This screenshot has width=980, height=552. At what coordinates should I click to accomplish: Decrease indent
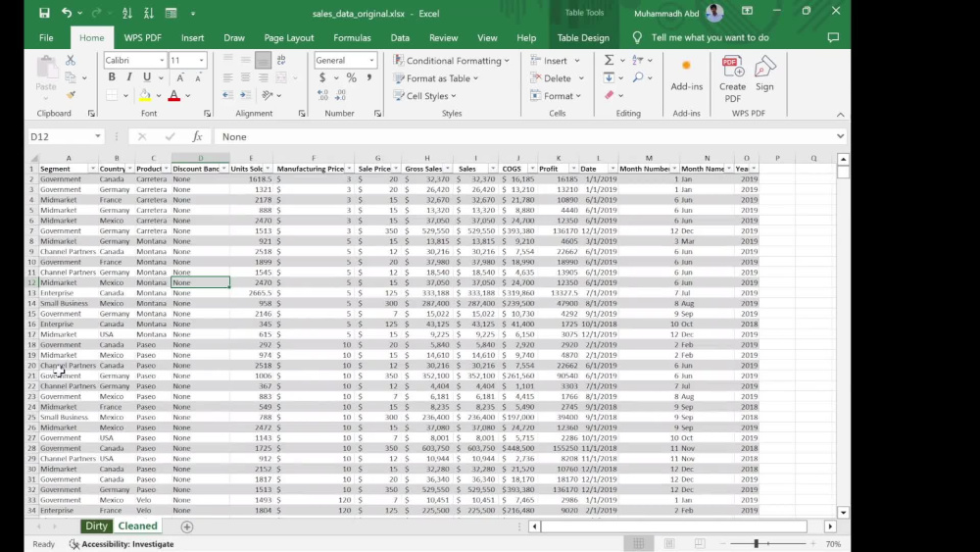pyautogui.click(x=227, y=95)
